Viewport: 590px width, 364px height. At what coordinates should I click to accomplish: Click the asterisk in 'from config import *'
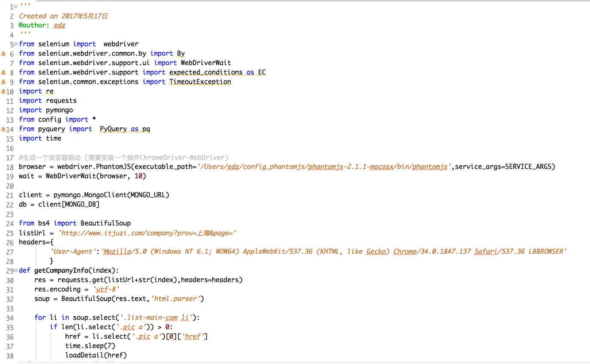point(94,120)
